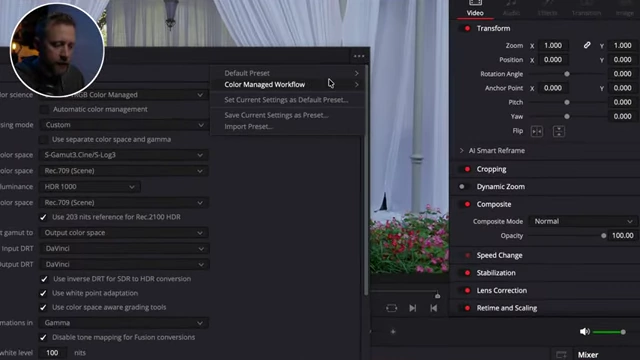Image resolution: width=640 pixels, height=360 pixels.
Task: Click the Anchor Point Y value field
Action: pos(622,88)
